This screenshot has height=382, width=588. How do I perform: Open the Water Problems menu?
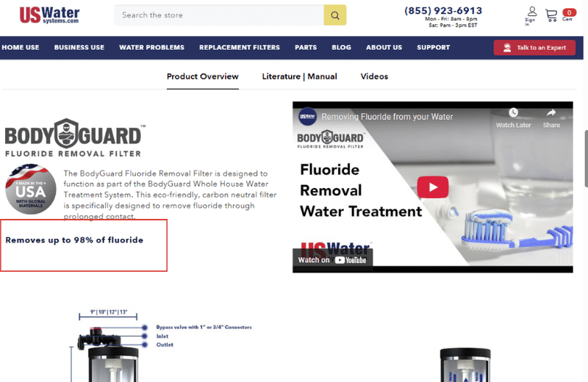[x=152, y=48]
